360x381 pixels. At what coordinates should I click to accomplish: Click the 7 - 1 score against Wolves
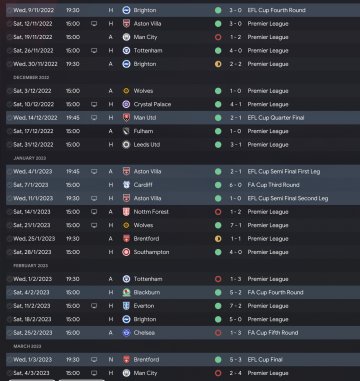point(235,225)
